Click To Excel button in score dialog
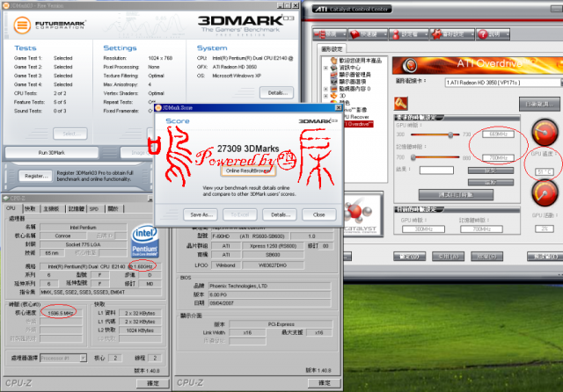The image size is (563, 392). (x=240, y=214)
